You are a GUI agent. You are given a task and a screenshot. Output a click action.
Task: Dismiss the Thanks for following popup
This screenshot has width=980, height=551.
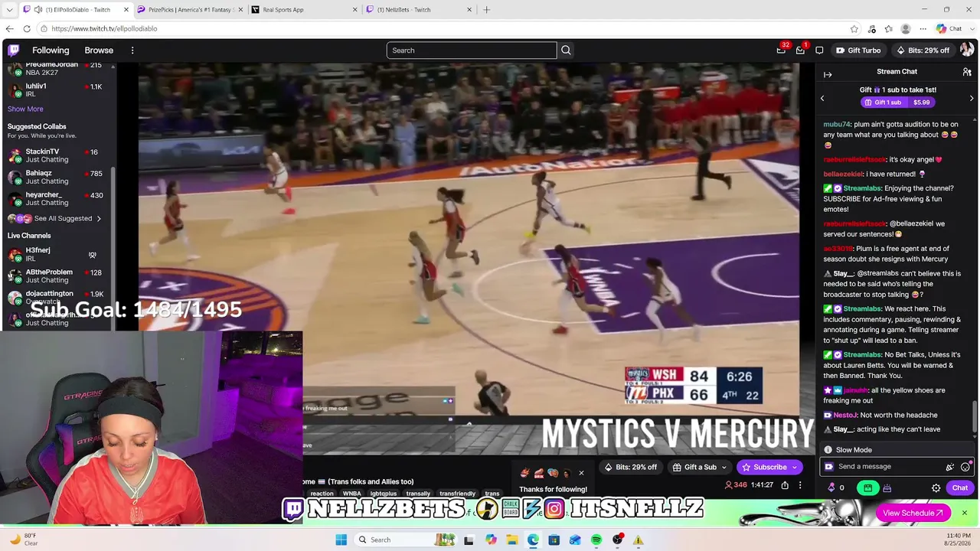point(581,473)
